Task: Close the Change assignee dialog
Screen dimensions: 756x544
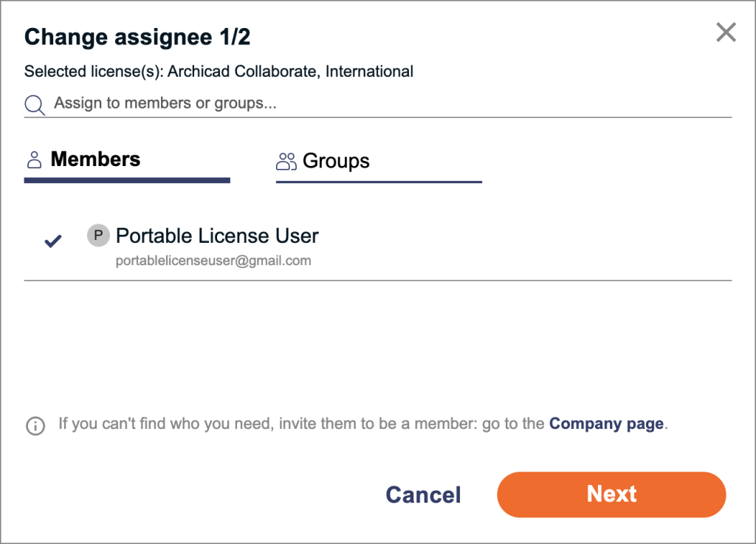Action: point(726,32)
